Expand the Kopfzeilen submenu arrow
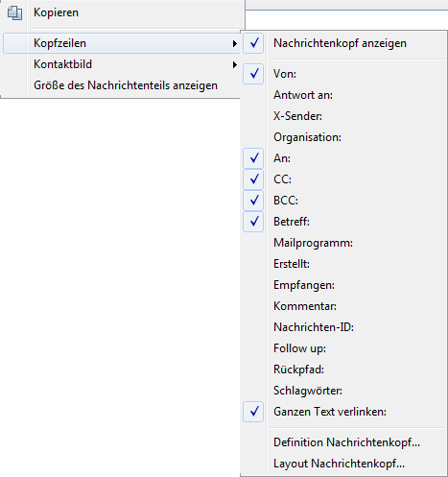Screen dimensions: 448x477 pyautogui.click(x=235, y=43)
